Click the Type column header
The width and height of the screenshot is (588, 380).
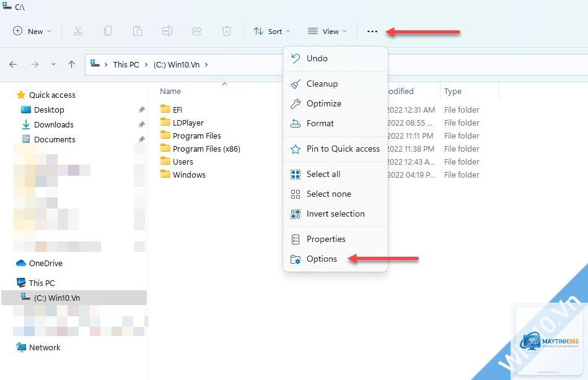[x=453, y=91]
